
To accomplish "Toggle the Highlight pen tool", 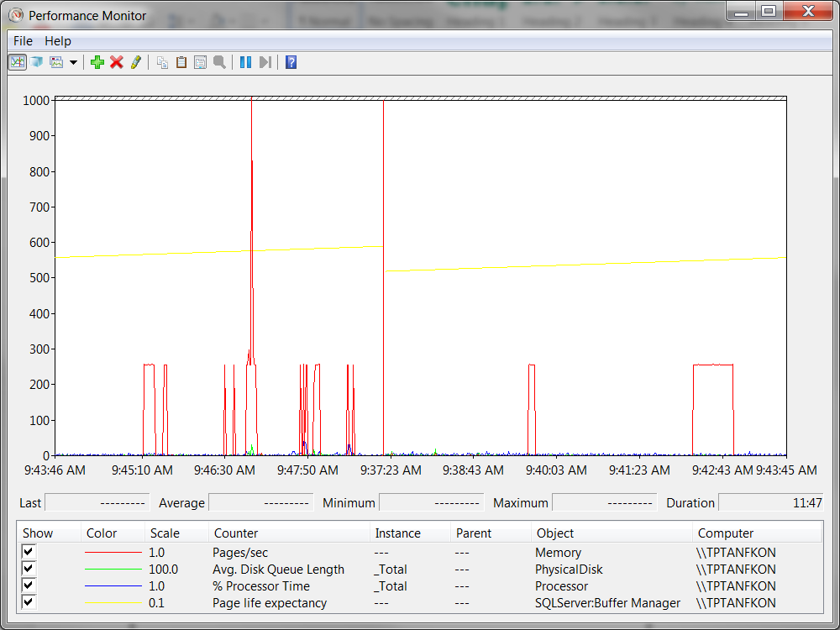I will click(x=136, y=62).
